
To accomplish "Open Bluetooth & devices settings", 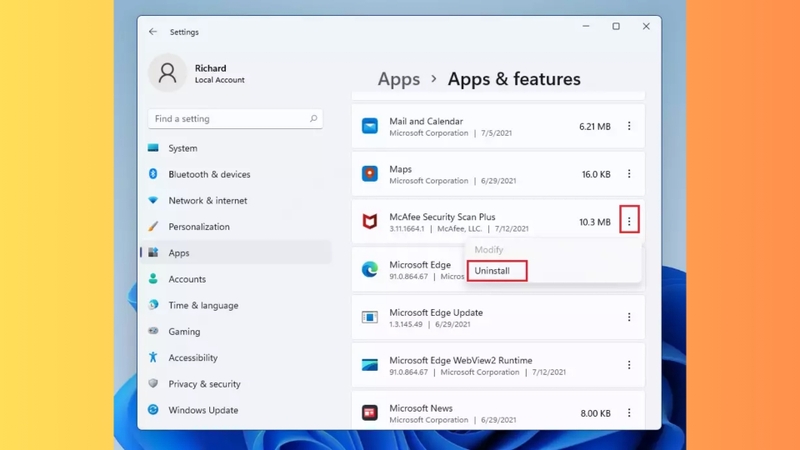I will click(236, 174).
